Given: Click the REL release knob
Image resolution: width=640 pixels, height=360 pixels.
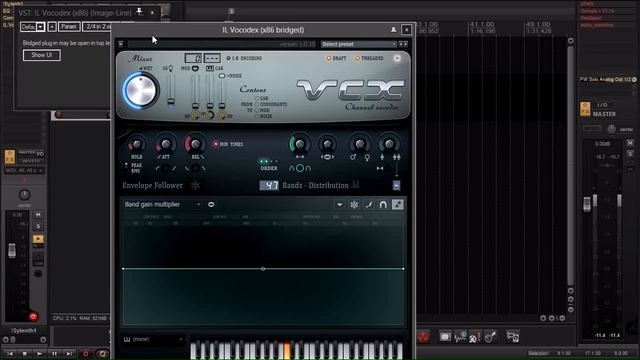Looking at the screenshot, I should [195, 144].
